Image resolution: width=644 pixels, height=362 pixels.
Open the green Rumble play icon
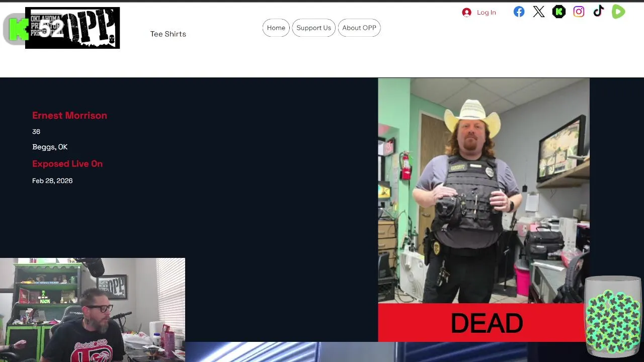tap(618, 12)
